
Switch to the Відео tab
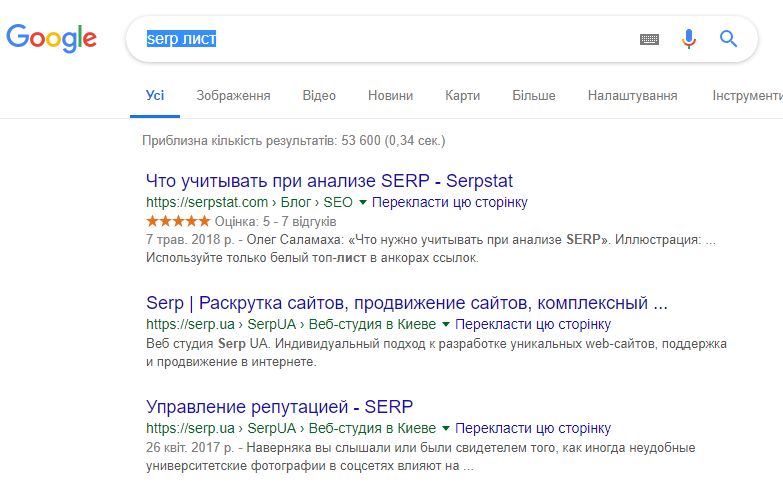click(x=319, y=95)
